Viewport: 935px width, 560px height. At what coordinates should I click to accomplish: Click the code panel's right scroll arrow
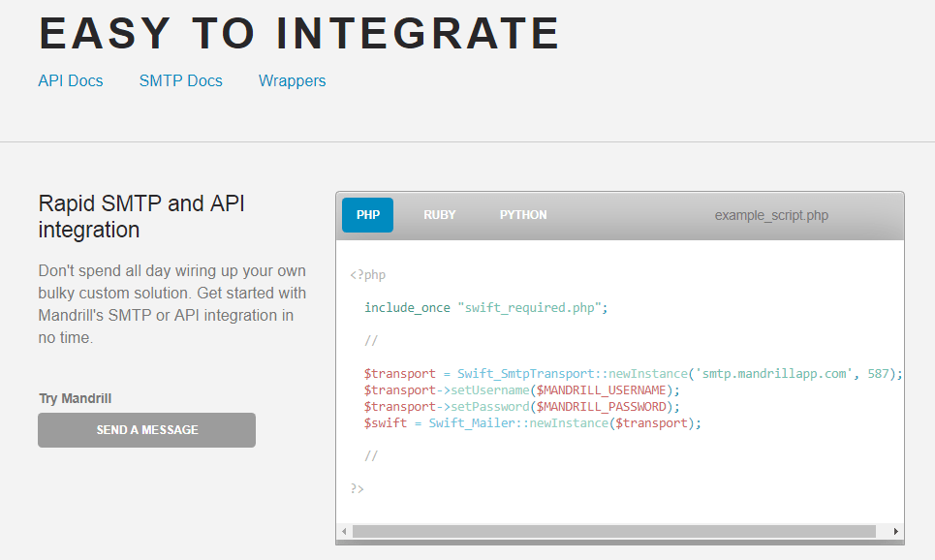tap(895, 531)
